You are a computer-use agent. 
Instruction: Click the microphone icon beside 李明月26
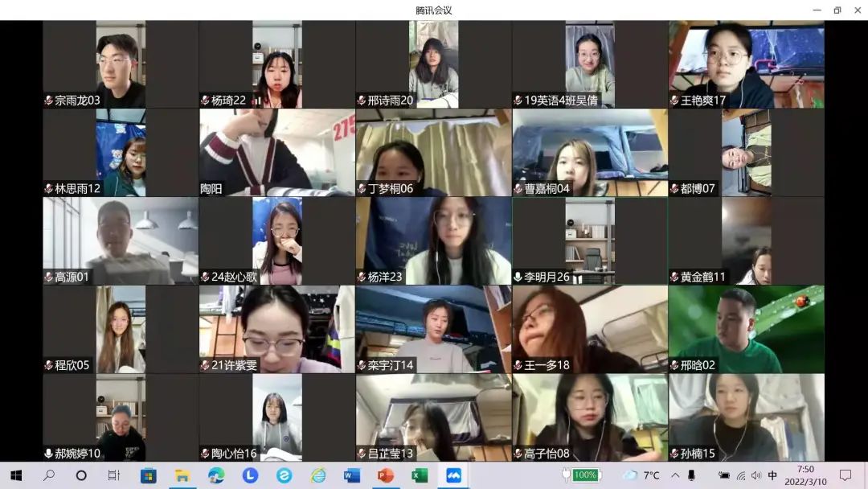click(518, 277)
